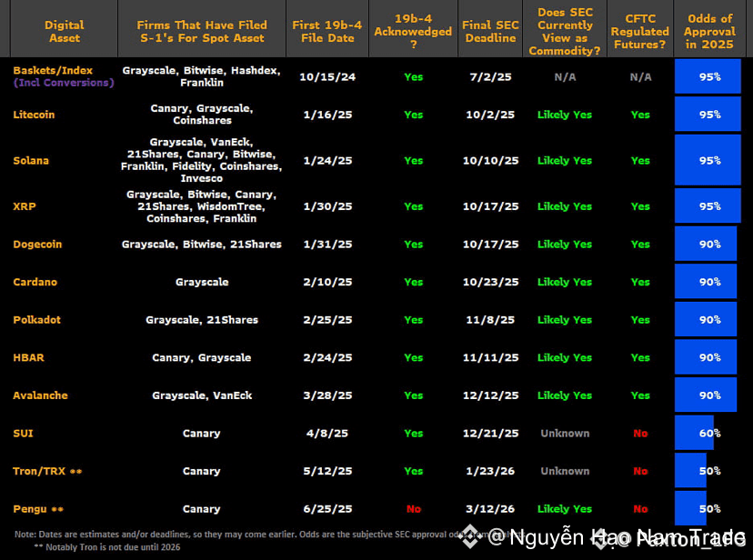Viewport: 753px width, 560px height.
Task: Click the XRP firms list cell
Action: coord(202,206)
